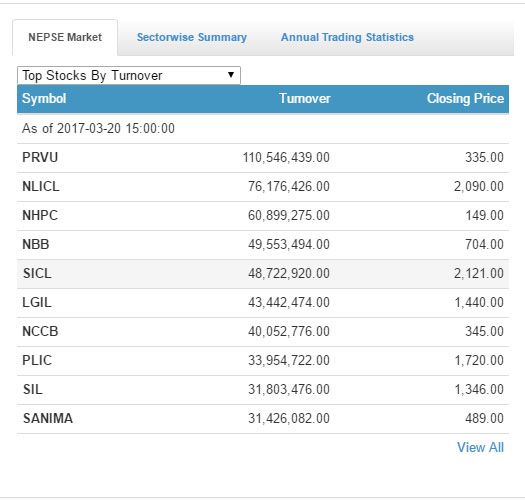525x500 pixels.
Task: Click the NBB symbol
Action: (35, 244)
